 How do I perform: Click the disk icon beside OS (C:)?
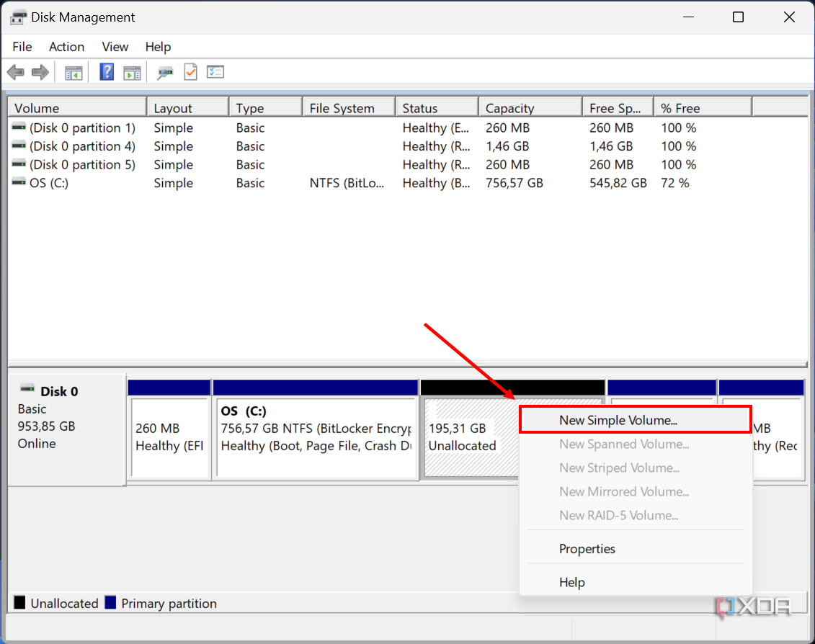pos(19,183)
